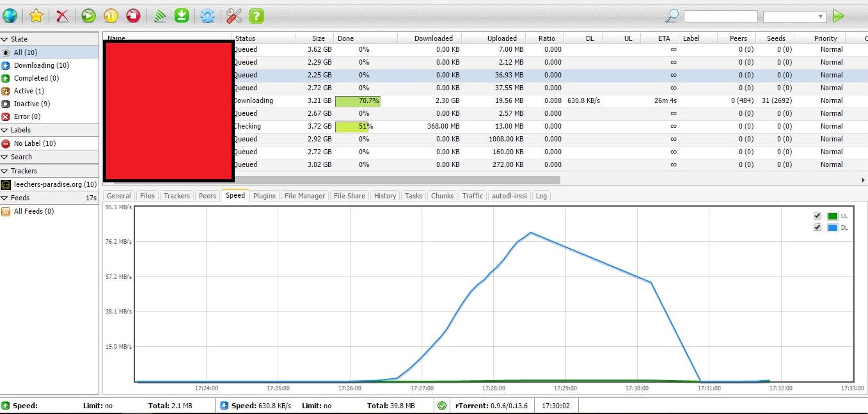Image resolution: width=868 pixels, height=414 pixels.
Task: Select the Error (0) filter
Action: click(49, 116)
